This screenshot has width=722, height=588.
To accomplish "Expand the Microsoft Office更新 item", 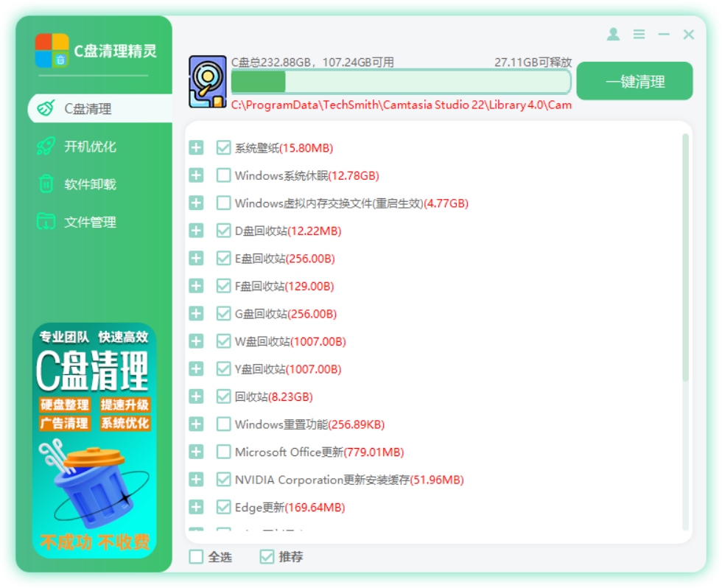I will 196,452.
